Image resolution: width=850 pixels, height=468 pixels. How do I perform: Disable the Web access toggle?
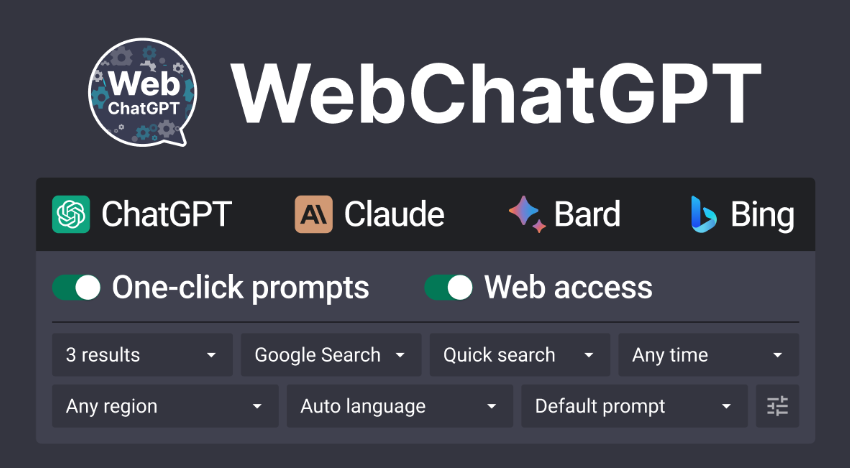[x=448, y=287]
